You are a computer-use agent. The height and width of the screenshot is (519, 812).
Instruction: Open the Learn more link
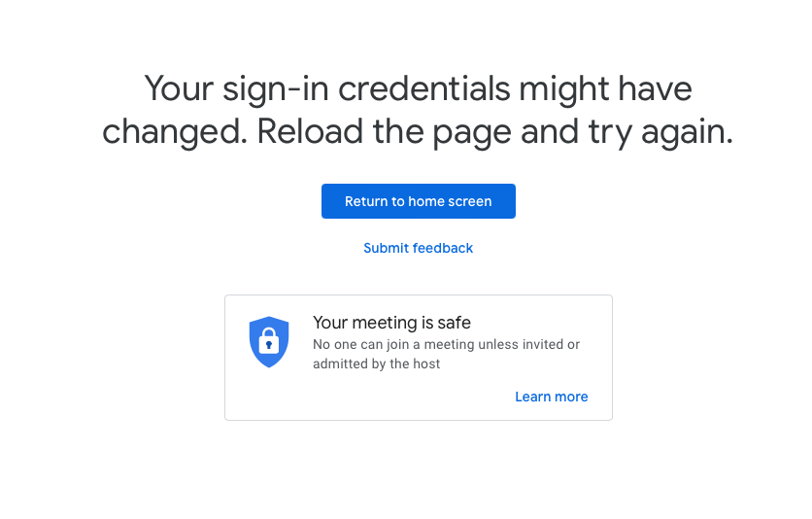[x=551, y=397]
